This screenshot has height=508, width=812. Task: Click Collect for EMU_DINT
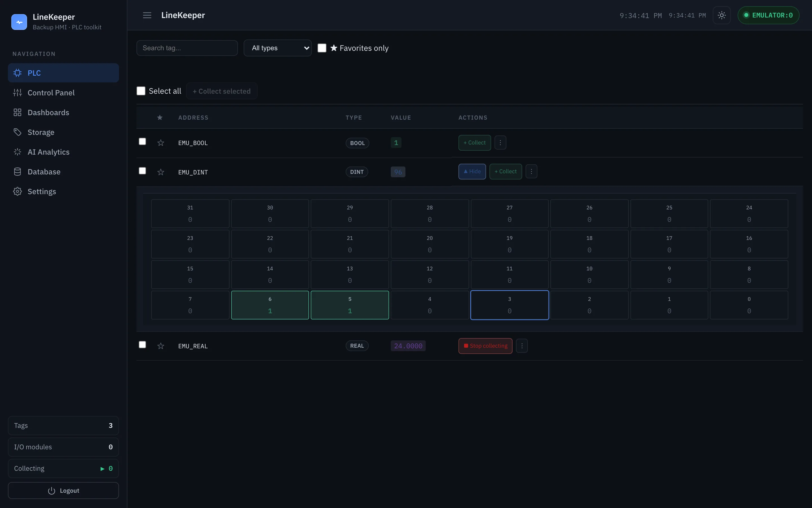(x=505, y=171)
